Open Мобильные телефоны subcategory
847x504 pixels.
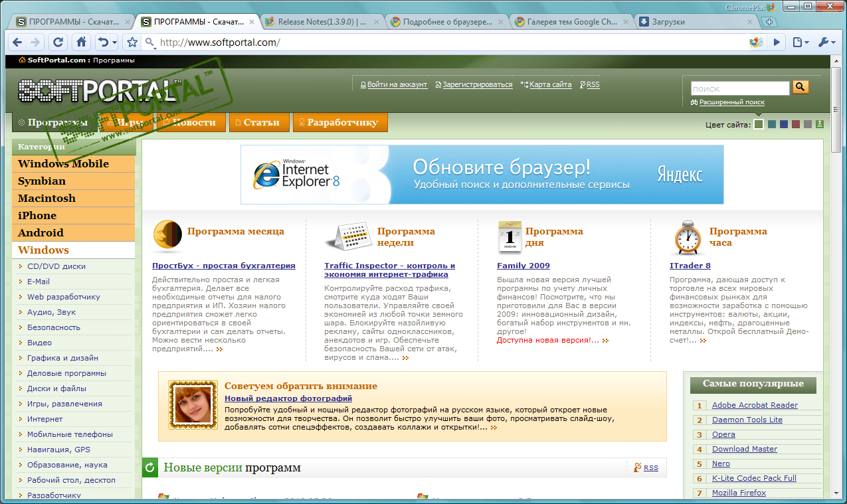70,434
